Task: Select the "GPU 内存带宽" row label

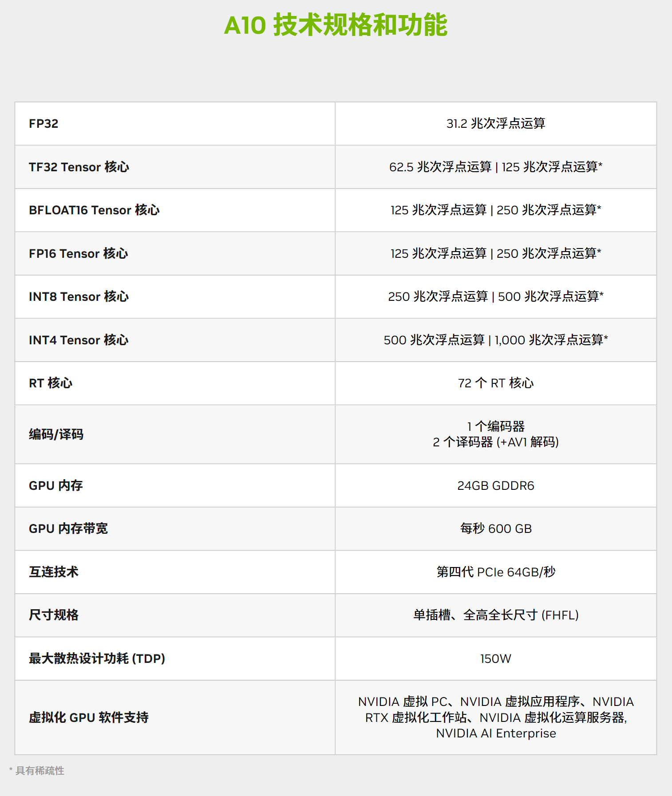Action: pos(68,528)
